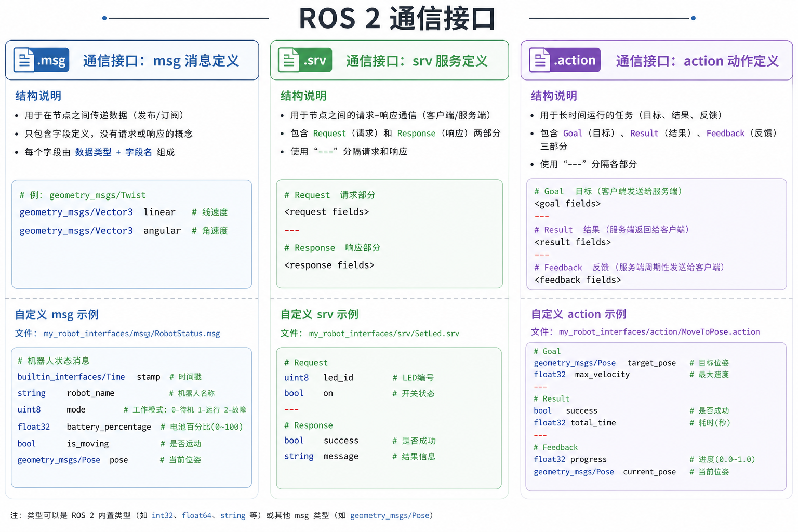Click bullet '用于在节点之间传递数据 (发布/订阅)'
Image resolution: width=798 pixels, height=532 pixels.
104,115
